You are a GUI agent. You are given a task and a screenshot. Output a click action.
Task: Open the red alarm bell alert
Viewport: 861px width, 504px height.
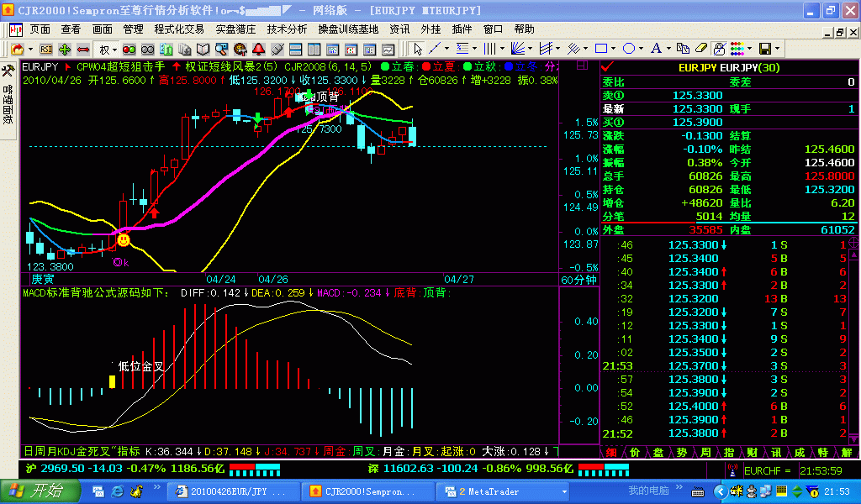click(259, 50)
